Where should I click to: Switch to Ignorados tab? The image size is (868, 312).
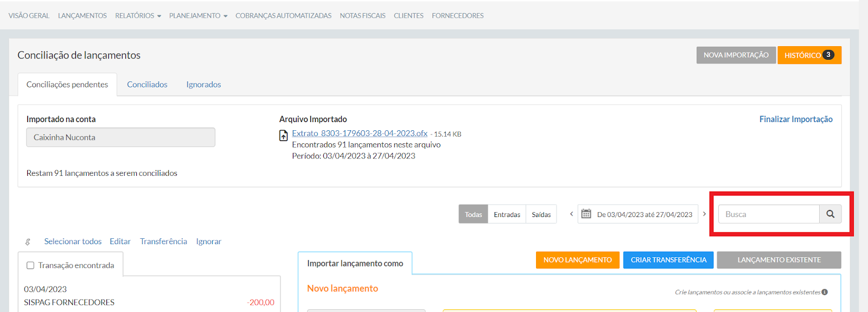(x=203, y=85)
